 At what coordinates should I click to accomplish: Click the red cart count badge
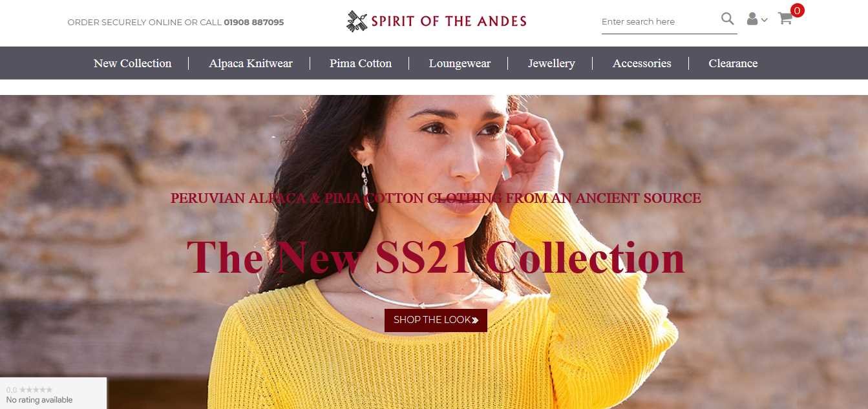pos(798,10)
